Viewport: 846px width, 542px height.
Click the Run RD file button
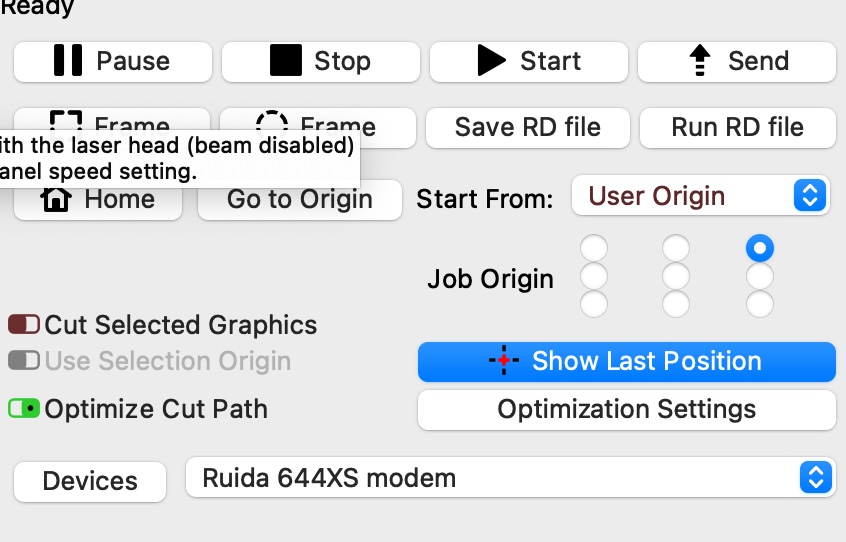[738, 128]
